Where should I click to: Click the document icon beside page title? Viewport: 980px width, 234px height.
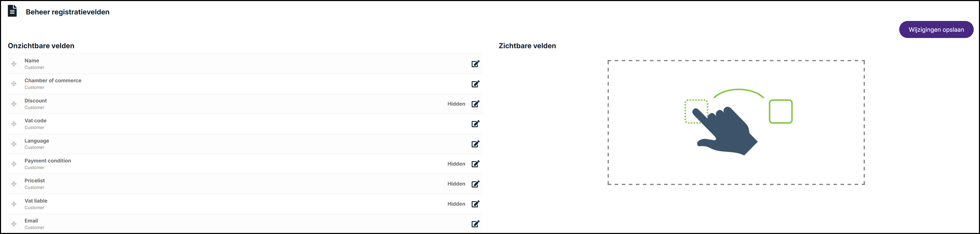(x=12, y=11)
